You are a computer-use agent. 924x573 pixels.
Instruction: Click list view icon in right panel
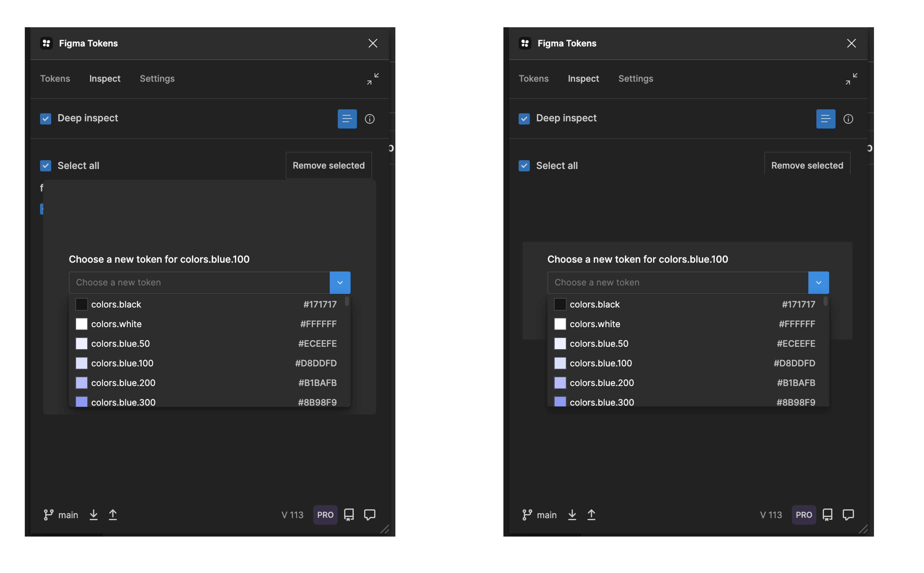(826, 119)
